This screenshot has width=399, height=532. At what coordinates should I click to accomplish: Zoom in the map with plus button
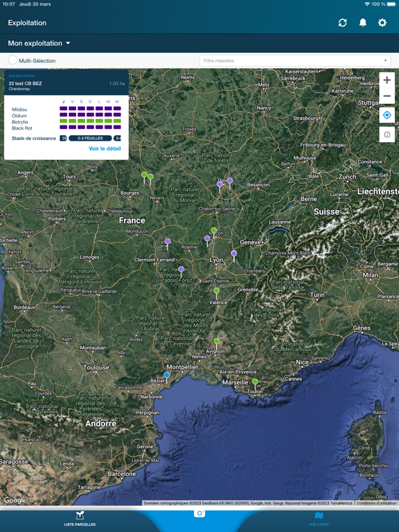pyautogui.click(x=387, y=80)
